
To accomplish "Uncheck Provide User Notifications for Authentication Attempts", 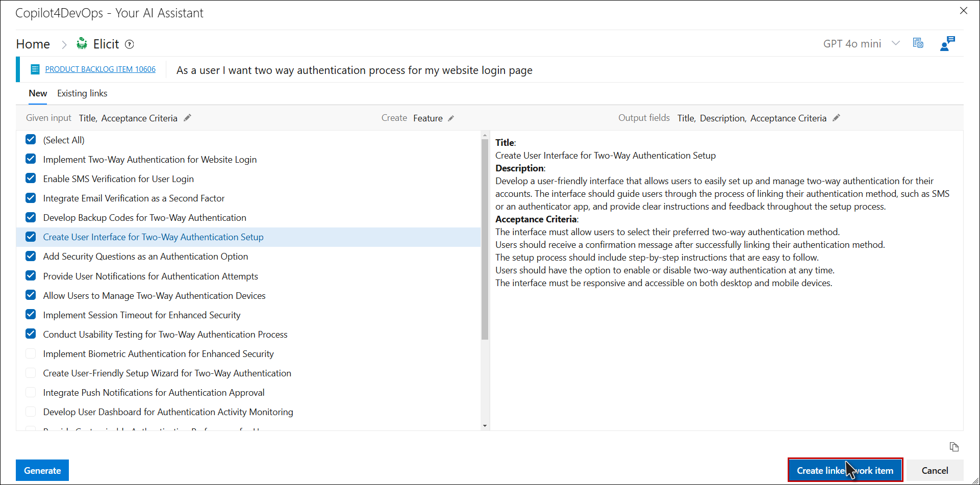I will 31,276.
